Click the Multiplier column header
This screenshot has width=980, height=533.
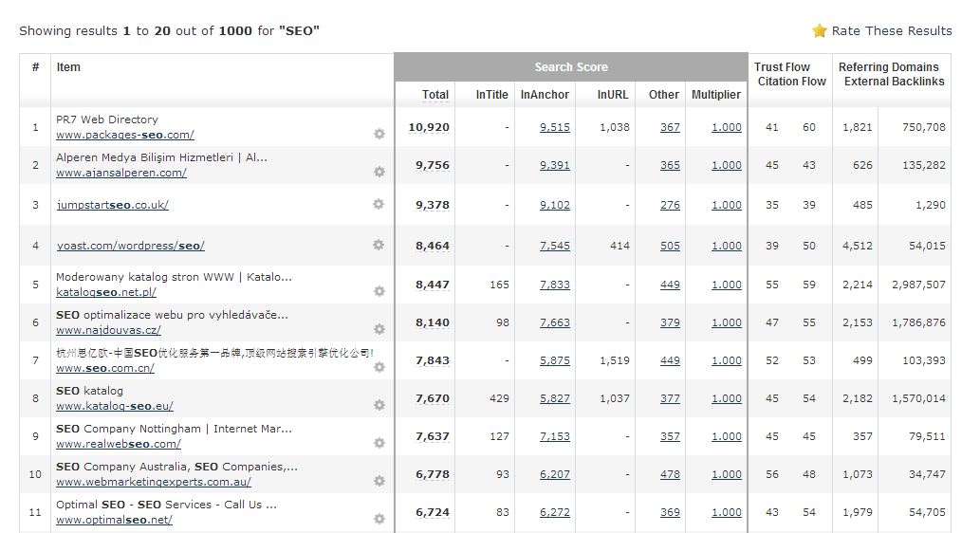715,95
